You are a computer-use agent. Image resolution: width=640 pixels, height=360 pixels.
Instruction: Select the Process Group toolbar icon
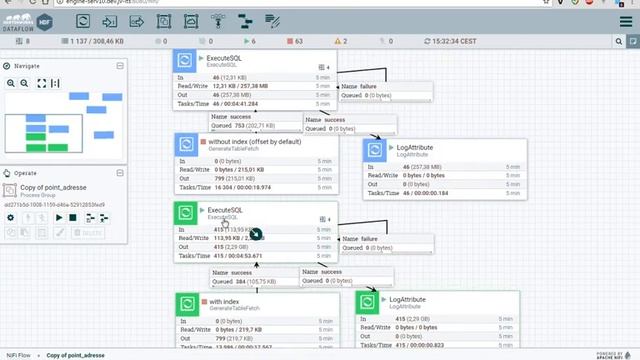tap(164, 21)
